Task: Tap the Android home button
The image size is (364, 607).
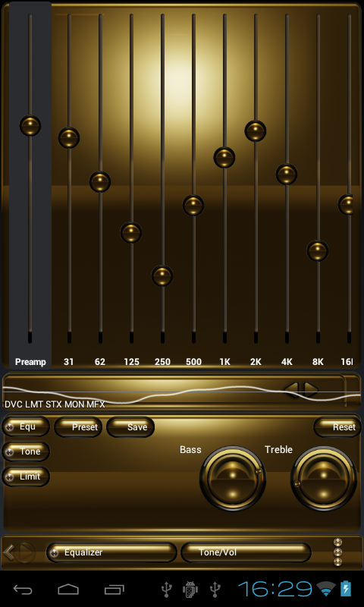Action: 68,590
